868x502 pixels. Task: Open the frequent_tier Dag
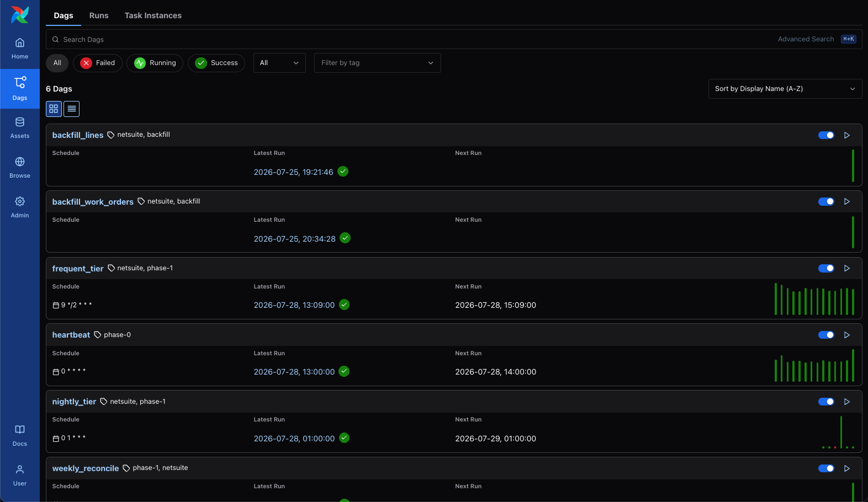78,269
